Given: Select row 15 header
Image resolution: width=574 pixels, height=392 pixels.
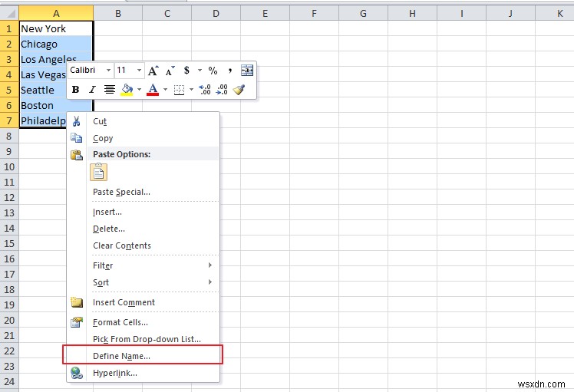Looking at the screenshot, I should 9,243.
